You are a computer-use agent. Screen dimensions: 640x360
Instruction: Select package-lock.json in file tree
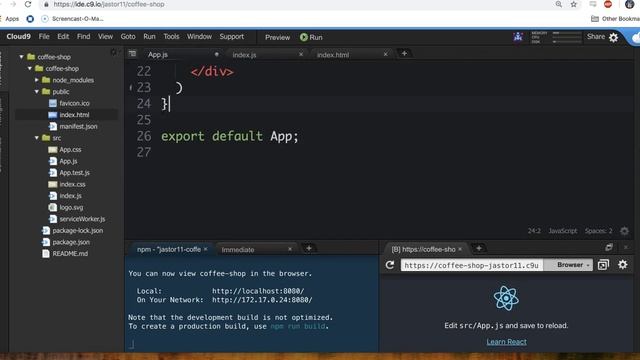coord(78,231)
